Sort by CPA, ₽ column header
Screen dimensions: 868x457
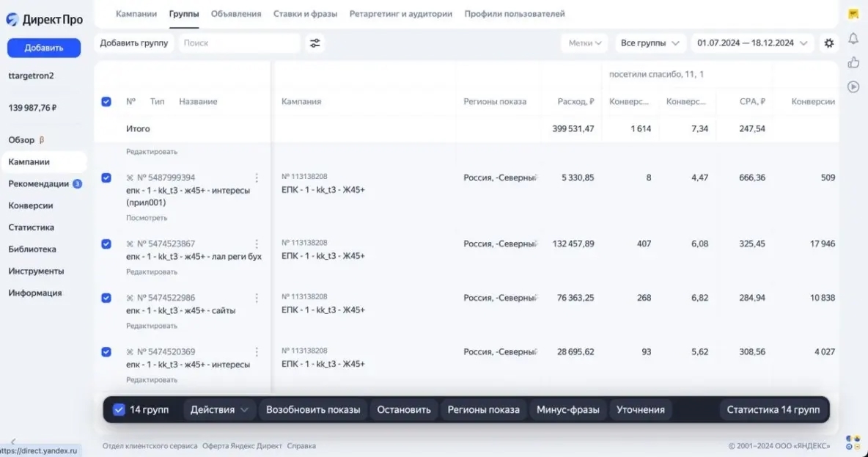point(752,102)
